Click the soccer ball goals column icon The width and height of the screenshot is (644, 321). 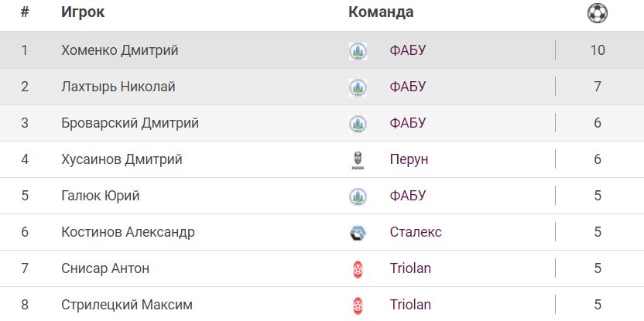[598, 13]
